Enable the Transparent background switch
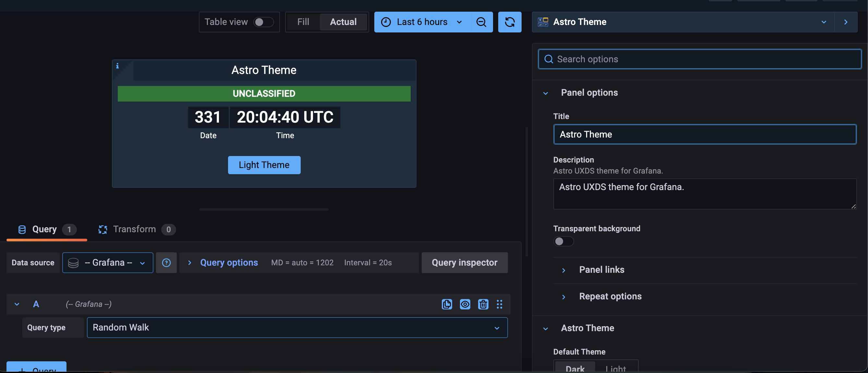Image resolution: width=868 pixels, height=373 pixels. pyautogui.click(x=563, y=241)
